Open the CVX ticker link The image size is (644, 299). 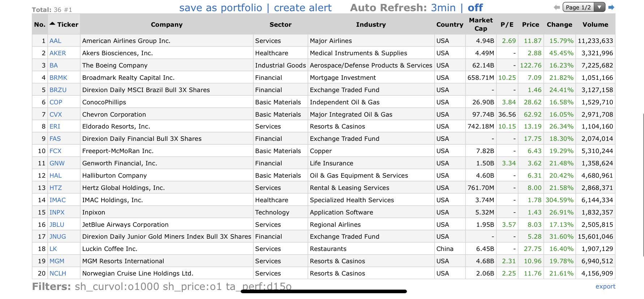(x=56, y=114)
